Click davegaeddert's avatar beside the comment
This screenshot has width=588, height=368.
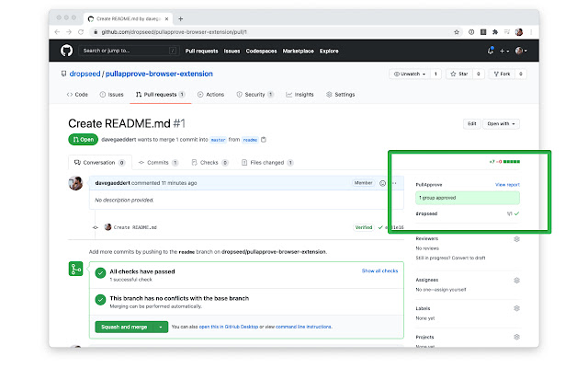(x=75, y=183)
